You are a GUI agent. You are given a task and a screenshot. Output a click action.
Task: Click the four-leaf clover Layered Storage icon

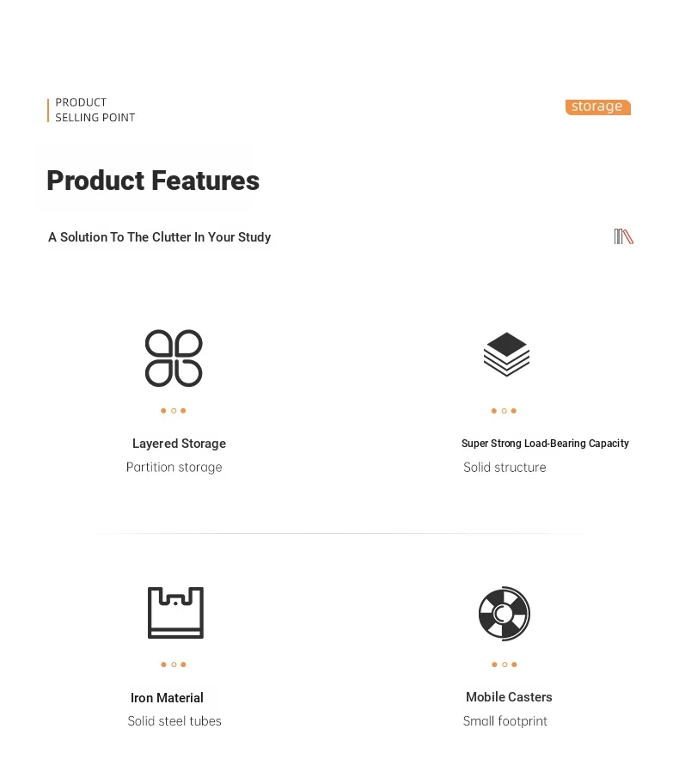[x=174, y=358]
